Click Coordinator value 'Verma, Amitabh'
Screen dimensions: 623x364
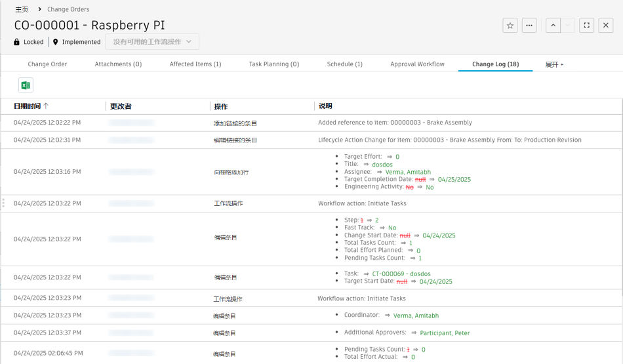[416, 315]
